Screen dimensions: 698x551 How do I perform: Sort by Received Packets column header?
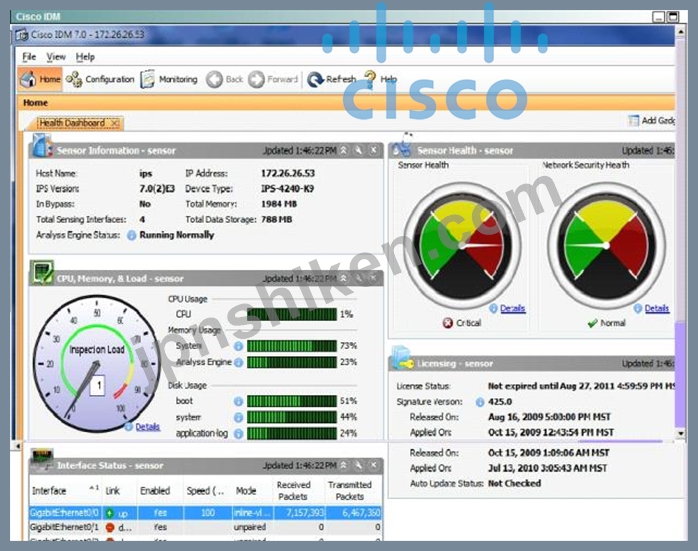coord(298,490)
